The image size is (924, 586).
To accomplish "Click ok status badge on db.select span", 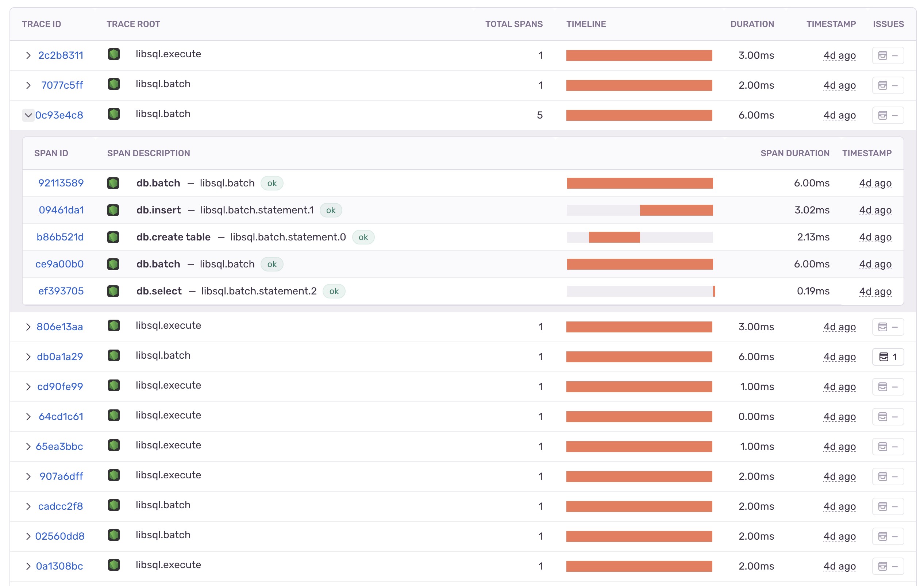I will [x=334, y=291].
